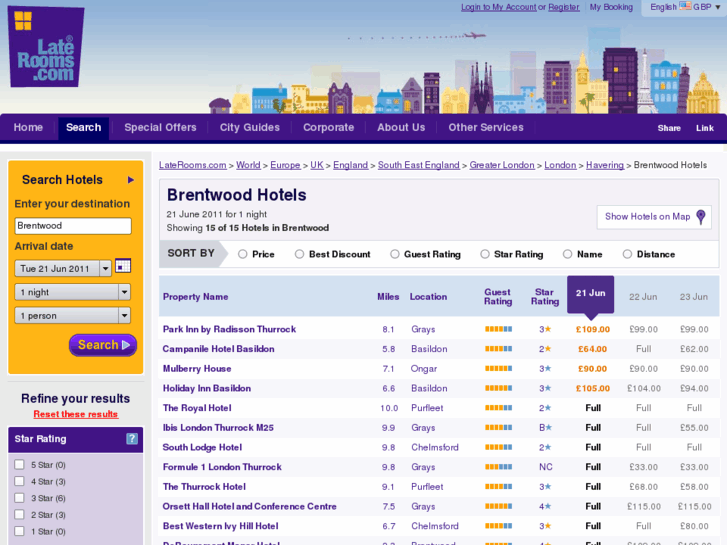
Task: Click the £109.00 price for Park Inn
Action: click(593, 329)
